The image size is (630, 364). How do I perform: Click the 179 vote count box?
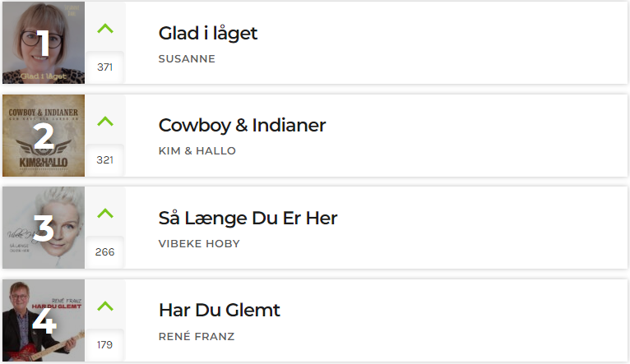coord(105,345)
